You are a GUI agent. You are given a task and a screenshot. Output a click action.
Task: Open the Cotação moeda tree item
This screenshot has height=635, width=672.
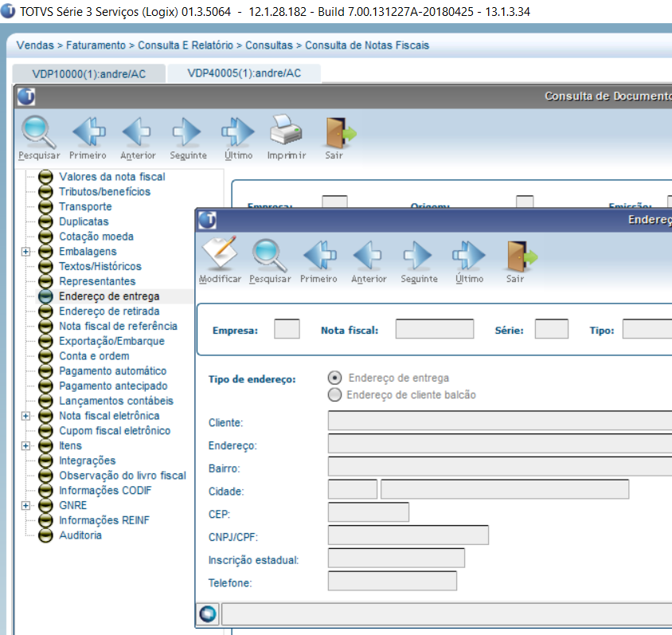point(96,237)
